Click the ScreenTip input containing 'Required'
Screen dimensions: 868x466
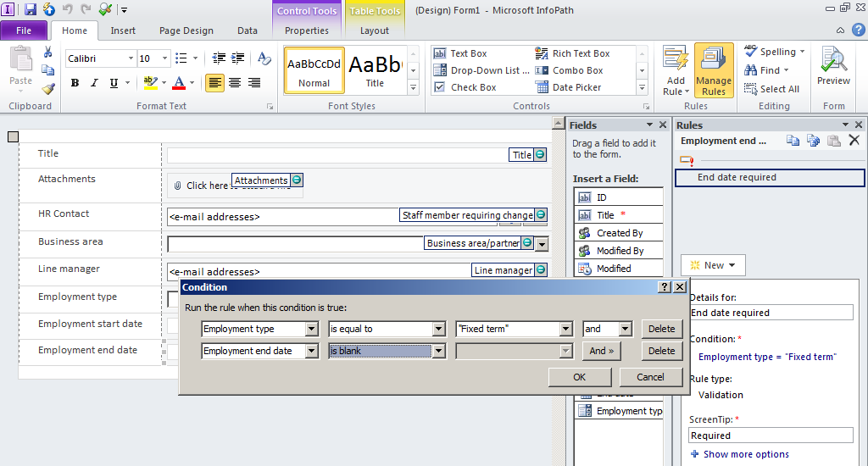tap(771, 435)
